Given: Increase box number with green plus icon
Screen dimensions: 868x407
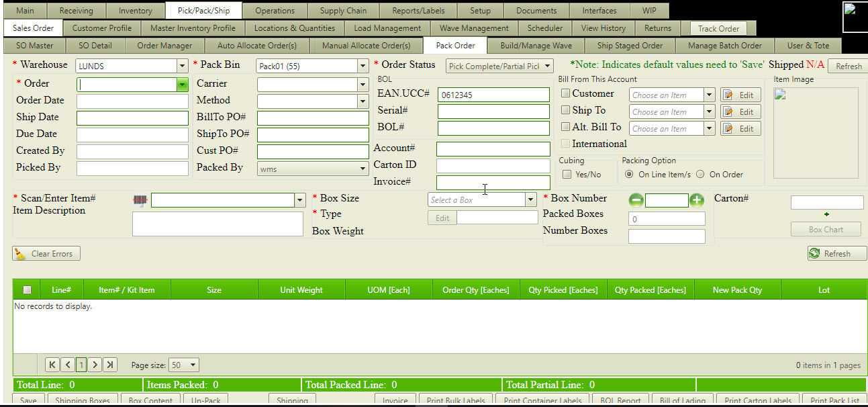Looking at the screenshot, I should 697,200.
